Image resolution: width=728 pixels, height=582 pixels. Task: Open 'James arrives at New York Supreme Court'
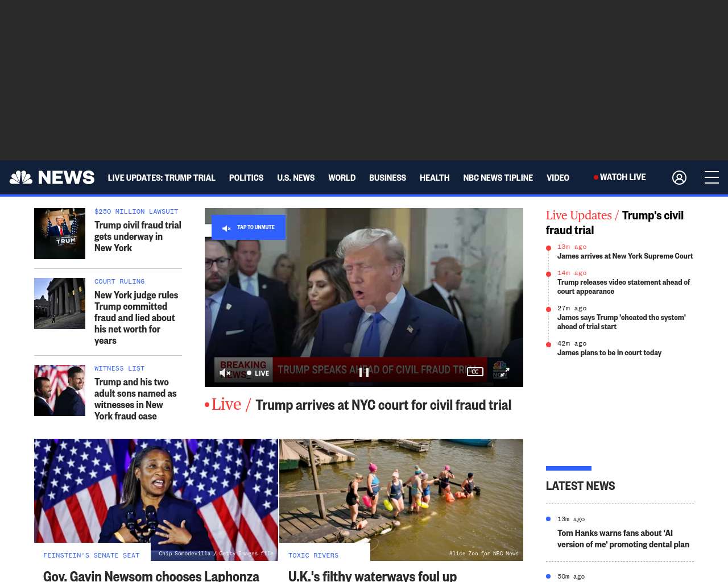pos(625,256)
